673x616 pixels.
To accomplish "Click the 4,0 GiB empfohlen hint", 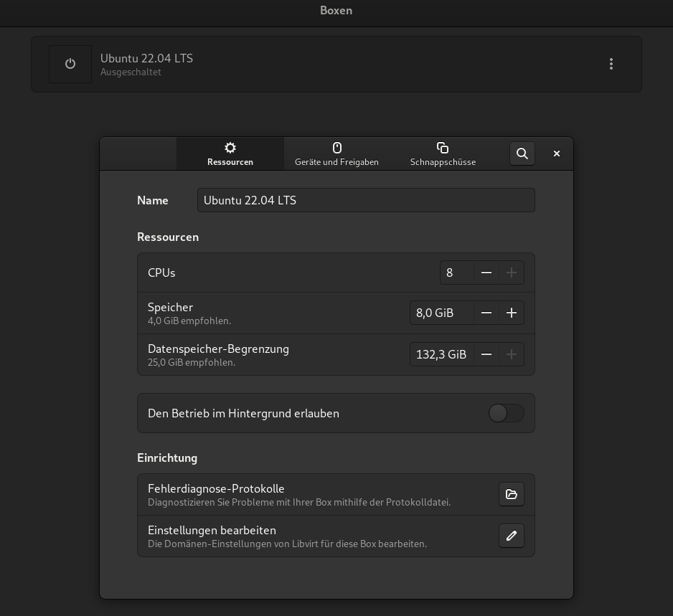I will pos(189,321).
